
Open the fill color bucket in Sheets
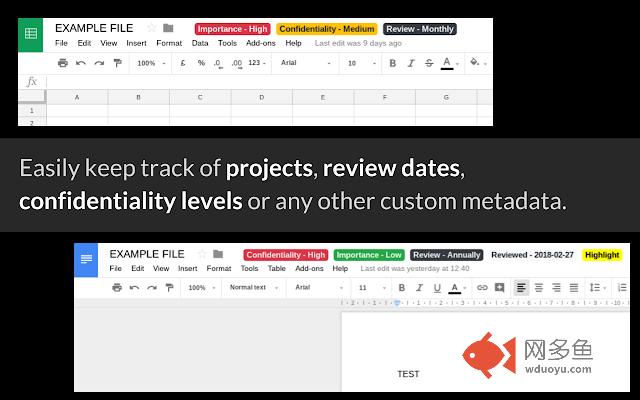pyautogui.click(x=475, y=63)
